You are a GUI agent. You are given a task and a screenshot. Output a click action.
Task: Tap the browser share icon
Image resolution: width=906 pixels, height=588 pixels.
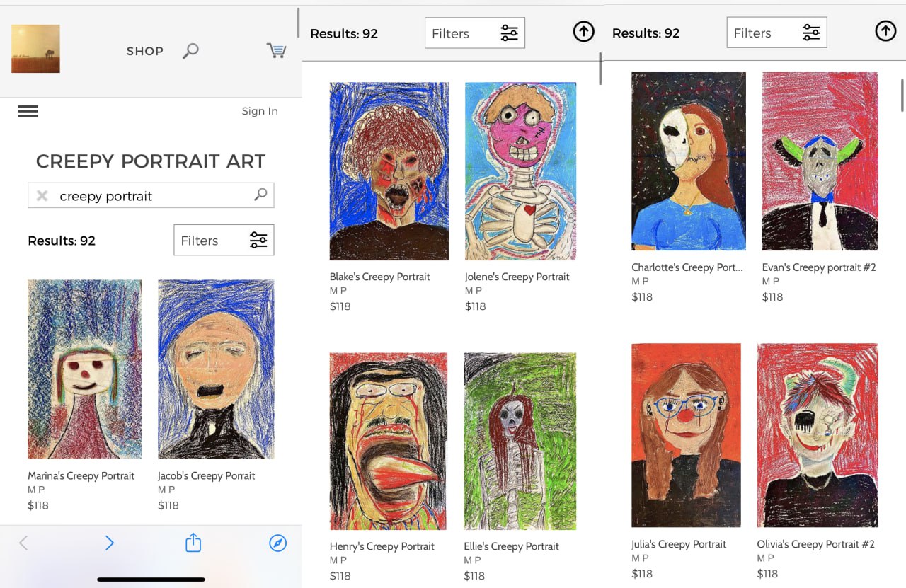(193, 543)
